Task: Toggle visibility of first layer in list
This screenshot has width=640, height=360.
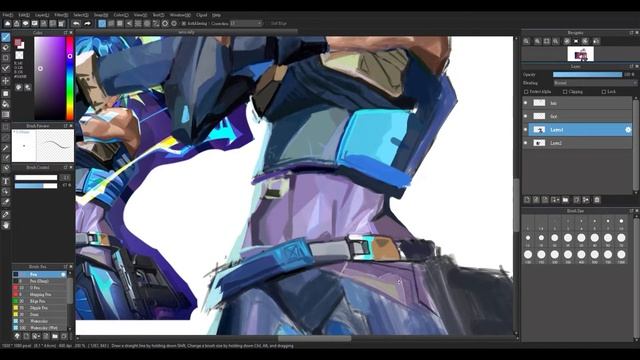Action: coord(526,103)
